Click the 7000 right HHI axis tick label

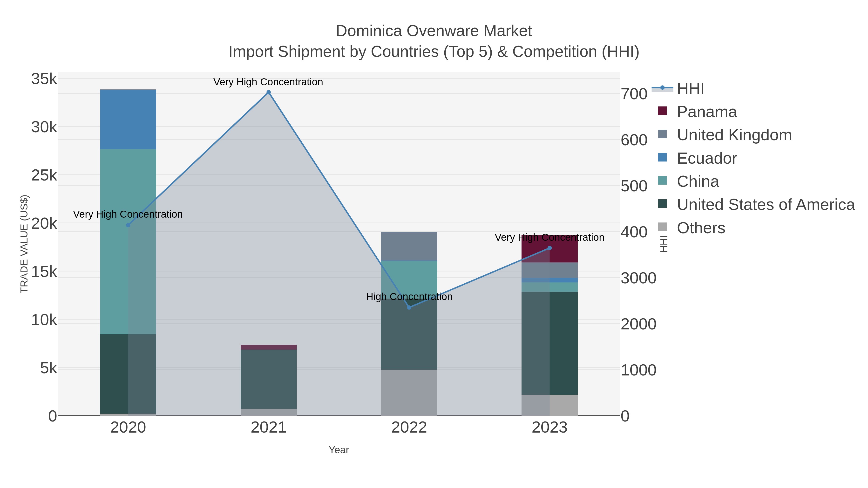click(x=635, y=94)
